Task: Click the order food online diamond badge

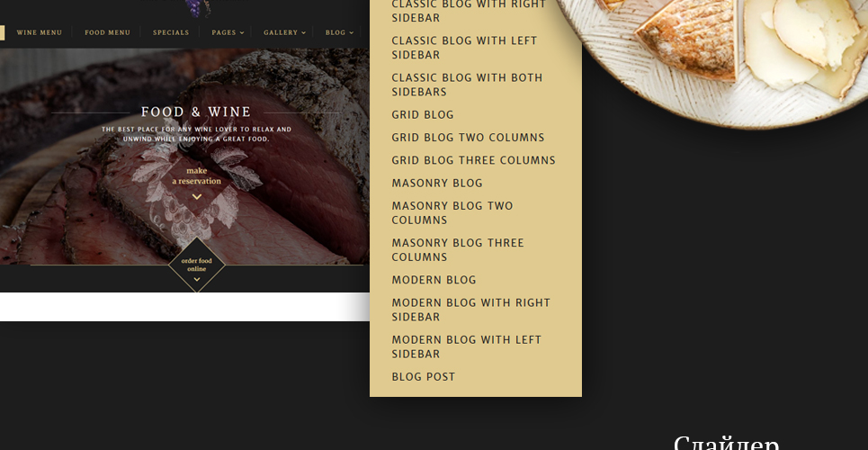Action: [196, 265]
